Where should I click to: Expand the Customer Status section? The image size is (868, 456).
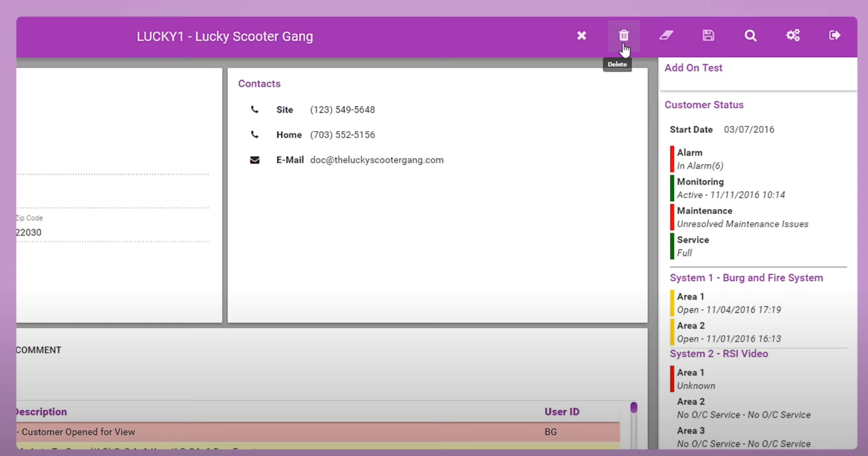tap(704, 104)
